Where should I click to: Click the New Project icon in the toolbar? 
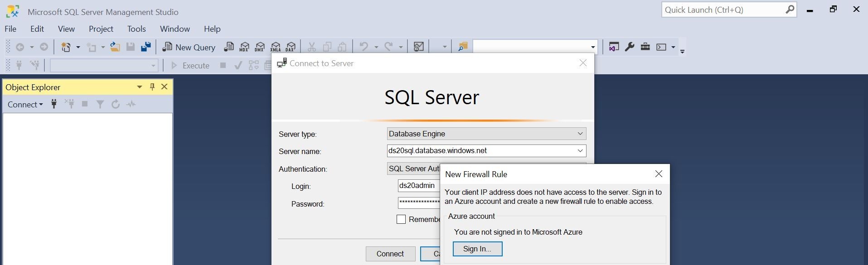click(x=66, y=47)
